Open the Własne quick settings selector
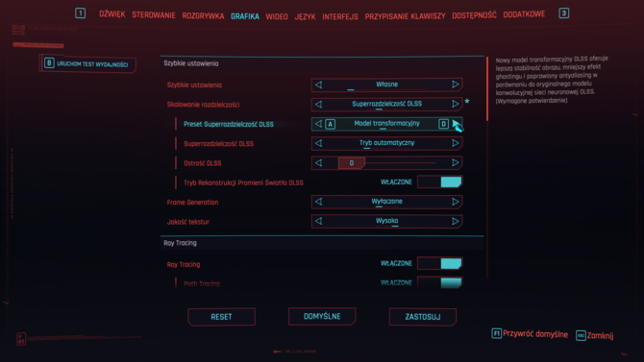 [387, 84]
